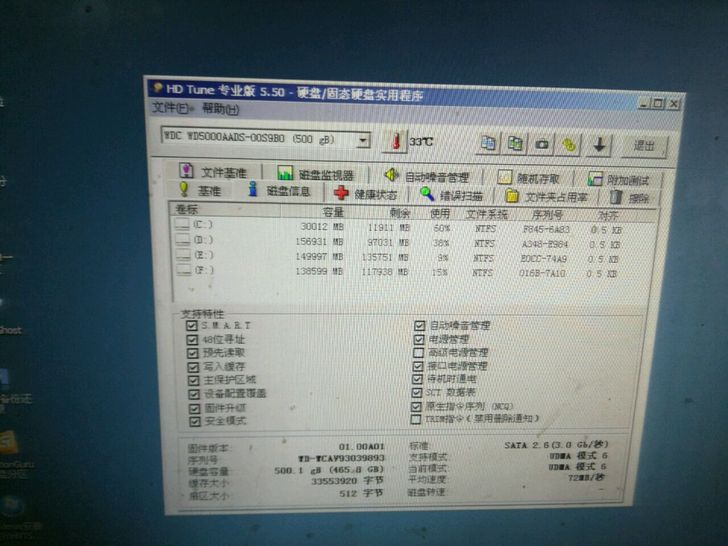Viewport: 728px width, 546px height.
Task: Open the 擦除 tab
Action: click(630, 198)
